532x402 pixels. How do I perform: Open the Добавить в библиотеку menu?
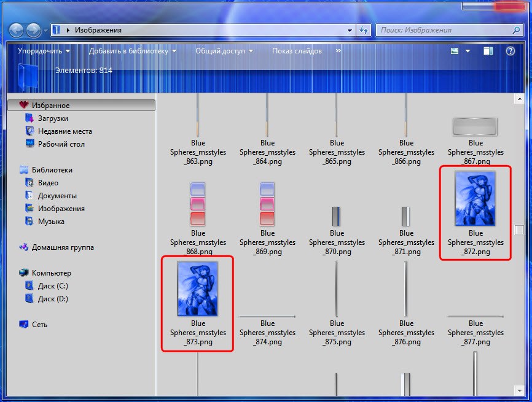pos(132,51)
